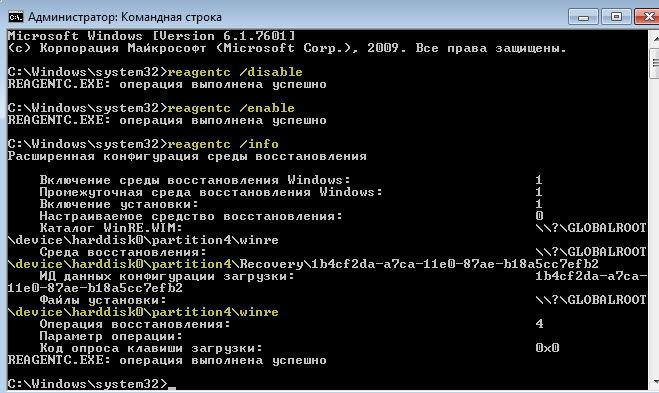Viewport: 659px width, 393px height.
Task: Click 'ИД данных конфигурации загрузки:' label
Action: click(x=167, y=277)
